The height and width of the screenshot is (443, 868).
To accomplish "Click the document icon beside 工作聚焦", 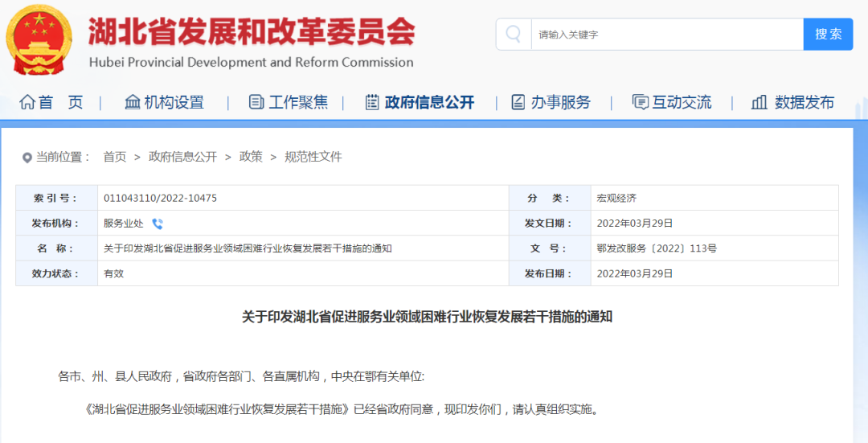I will click(x=256, y=102).
